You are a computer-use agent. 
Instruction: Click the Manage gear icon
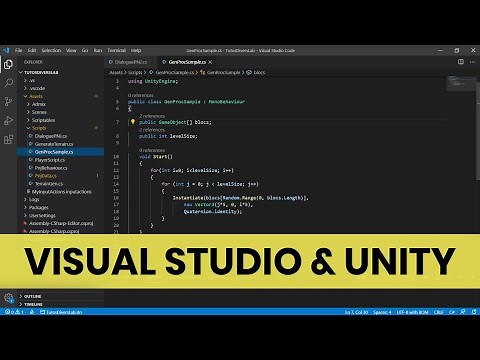click(x=8, y=298)
